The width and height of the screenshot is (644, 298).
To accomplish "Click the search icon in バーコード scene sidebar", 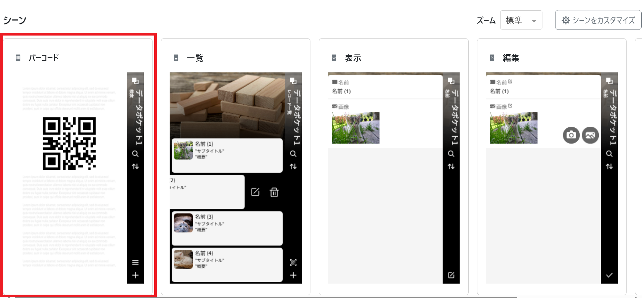I will pos(135,154).
